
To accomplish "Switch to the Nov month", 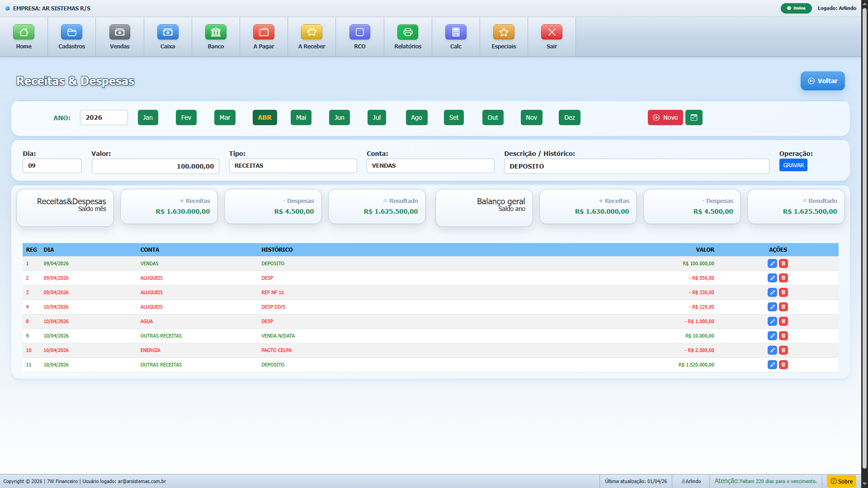I will [532, 117].
